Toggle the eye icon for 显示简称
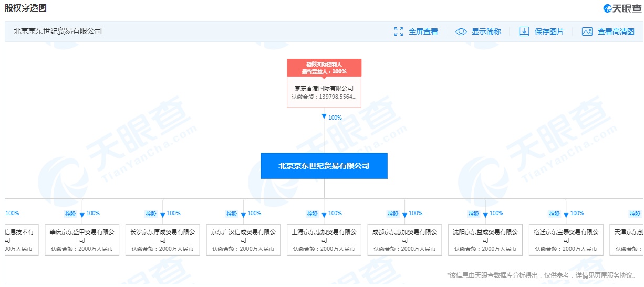The width and height of the screenshot is (644, 287). 461,31
